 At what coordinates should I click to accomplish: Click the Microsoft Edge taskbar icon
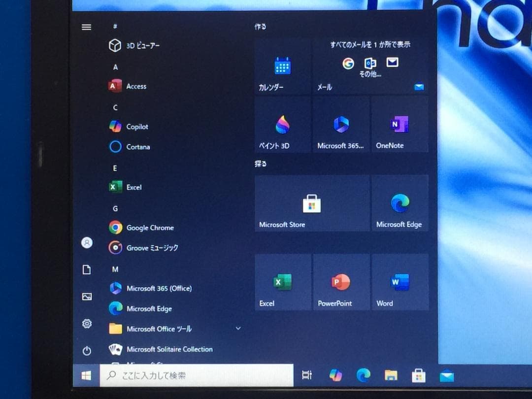[x=363, y=375]
